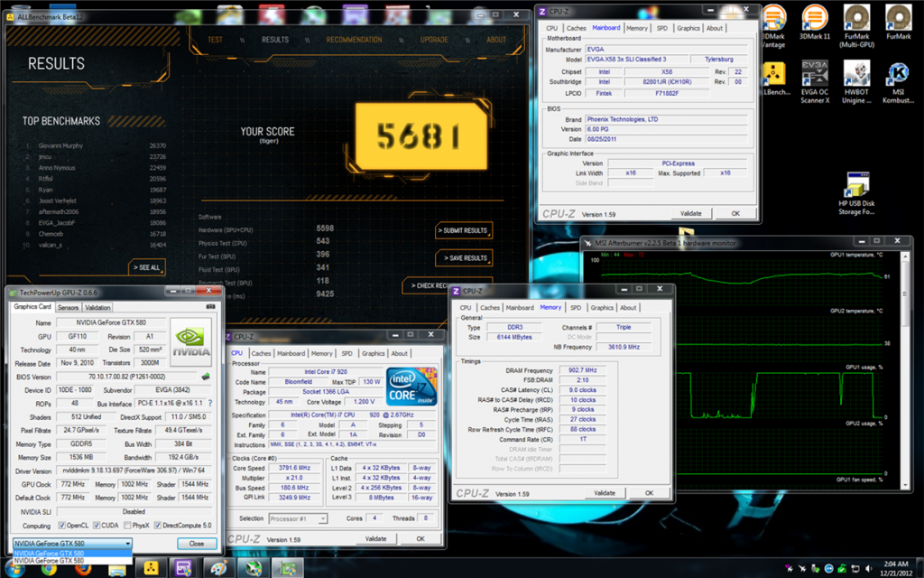Enable the PhysX checkbox in GPU-Z
Viewport: 924px width, 578px height.
point(126,525)
